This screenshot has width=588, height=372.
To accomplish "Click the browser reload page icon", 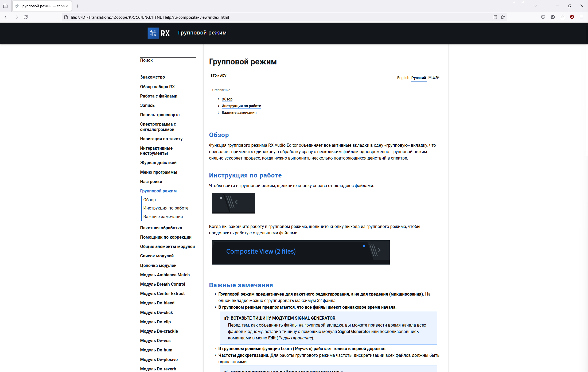I will click(x=26, y=17).
